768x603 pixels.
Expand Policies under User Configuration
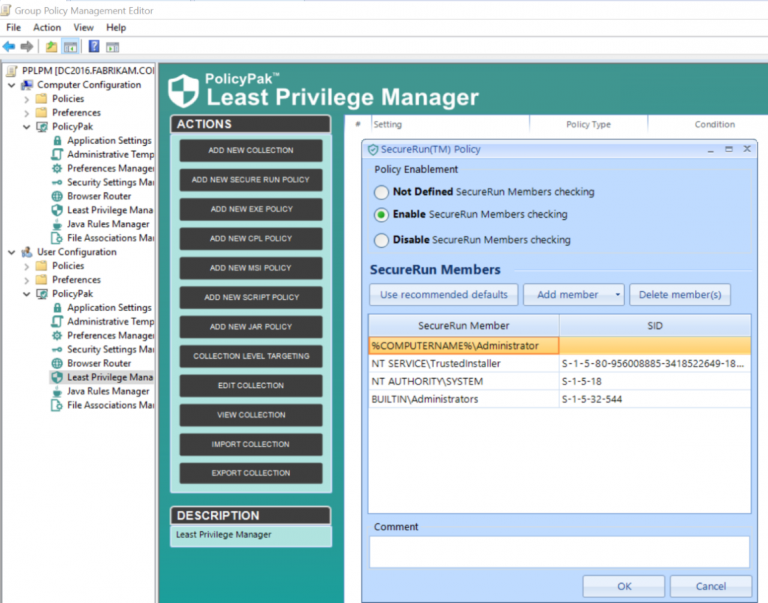(27, 266)
